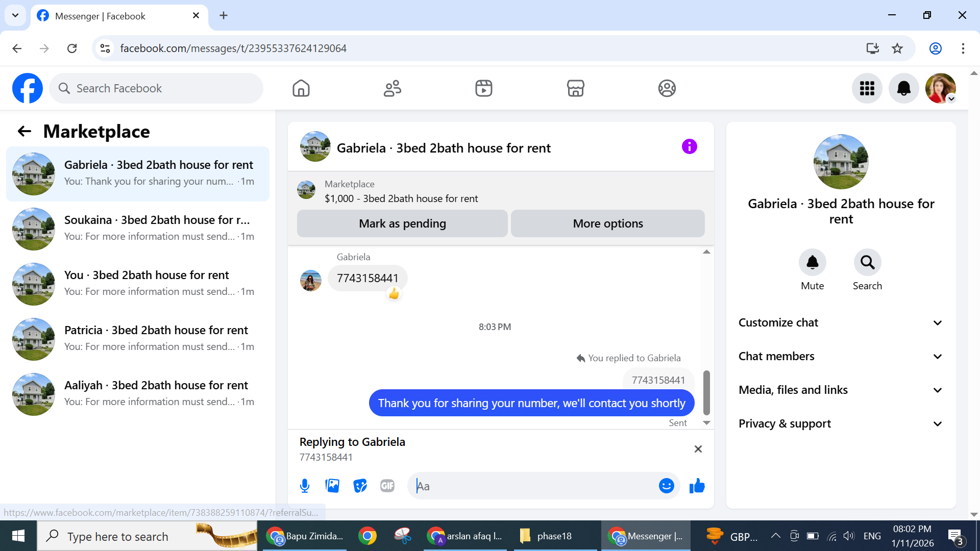The height and width of the screenshot is (551, 980).
Task: Click Mark as pending button
Action: point(402,223)
